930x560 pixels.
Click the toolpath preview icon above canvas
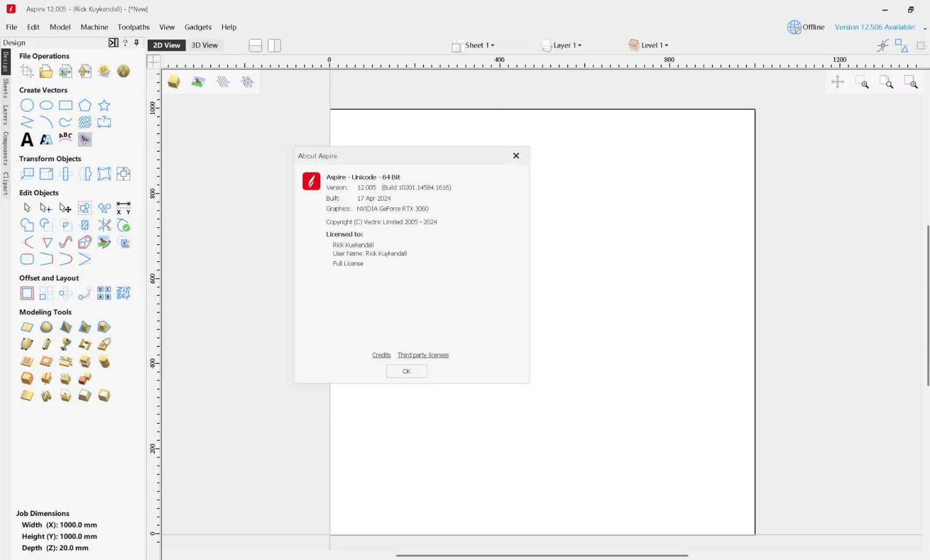tap(223, 82)
